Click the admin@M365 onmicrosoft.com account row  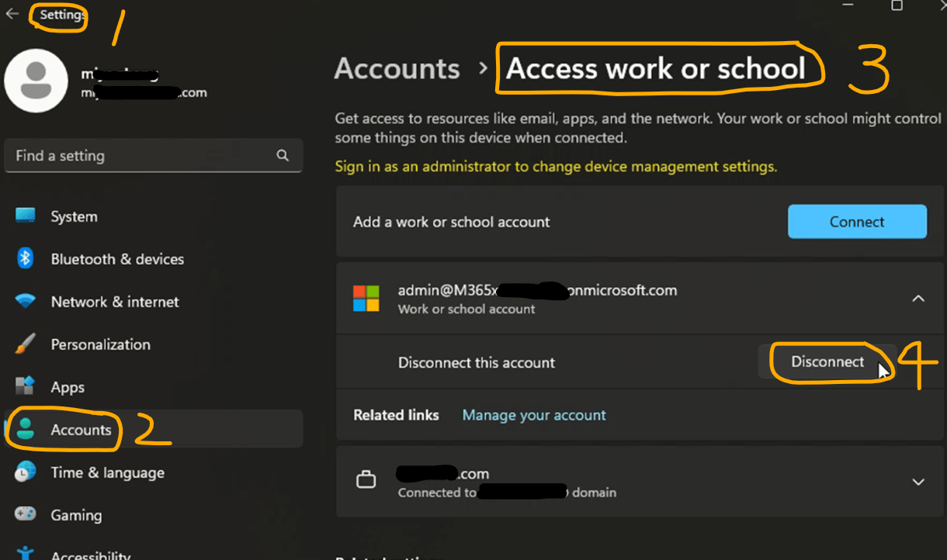click(640, 299)
